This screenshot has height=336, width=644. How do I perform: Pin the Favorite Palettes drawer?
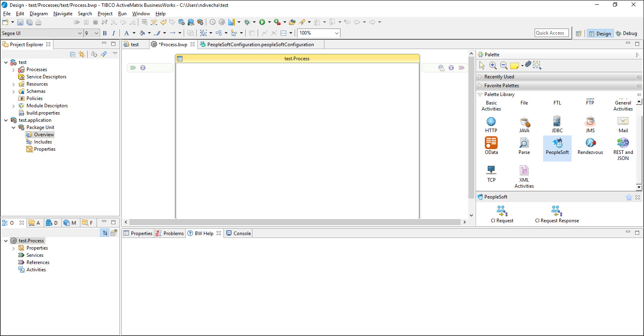(x=639, y=86)
